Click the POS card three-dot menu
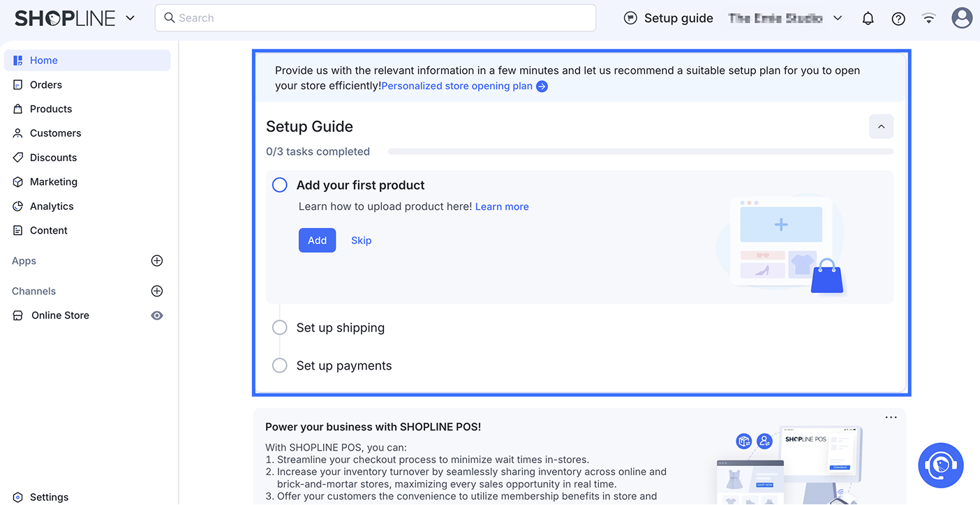The height and width of the screenshot is (505, 980). [891, 418]
